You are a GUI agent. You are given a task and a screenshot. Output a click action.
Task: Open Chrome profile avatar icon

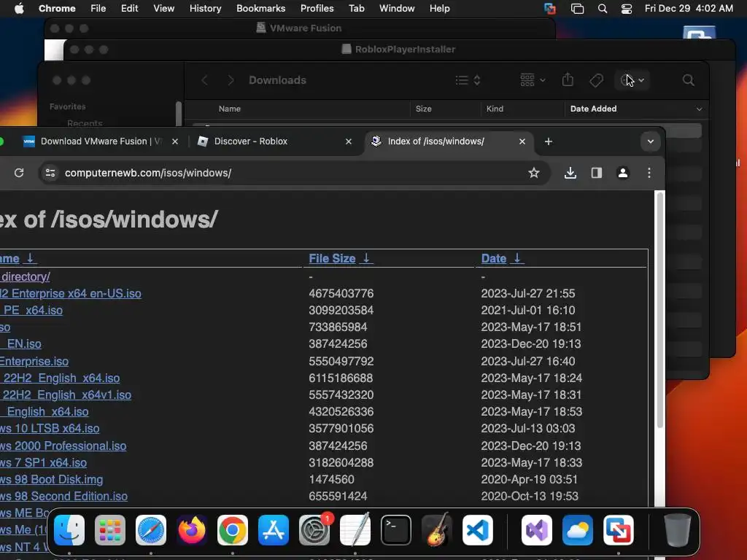click(x=623, y=173)
